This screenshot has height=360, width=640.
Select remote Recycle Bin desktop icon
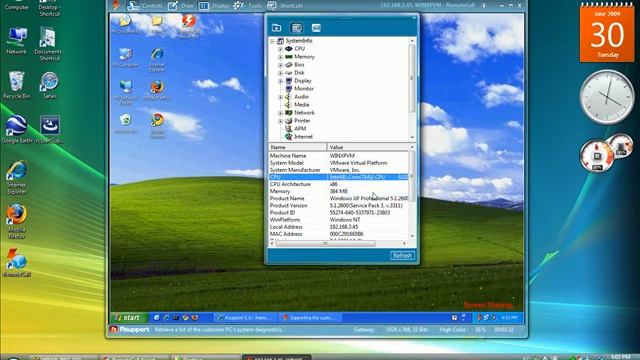coord(125,124)
